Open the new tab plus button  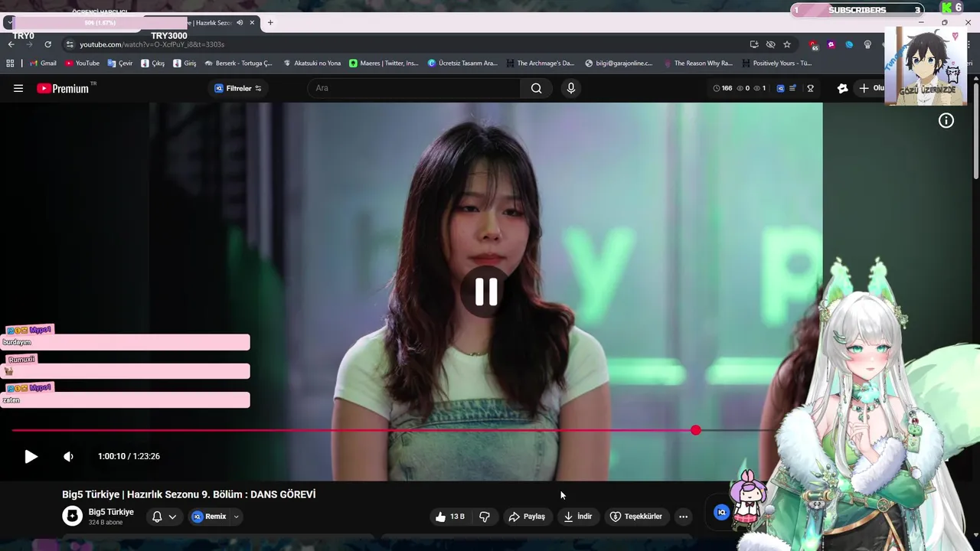[270, 22]
